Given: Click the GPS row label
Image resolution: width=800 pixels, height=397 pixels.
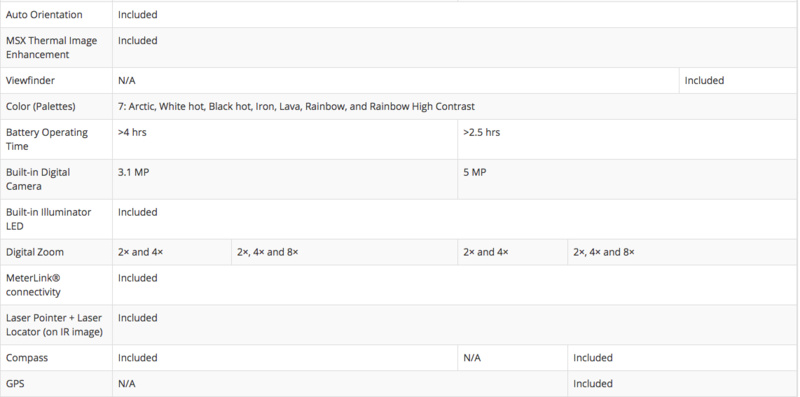Looking at the screenshot, I should pos(15,384).
